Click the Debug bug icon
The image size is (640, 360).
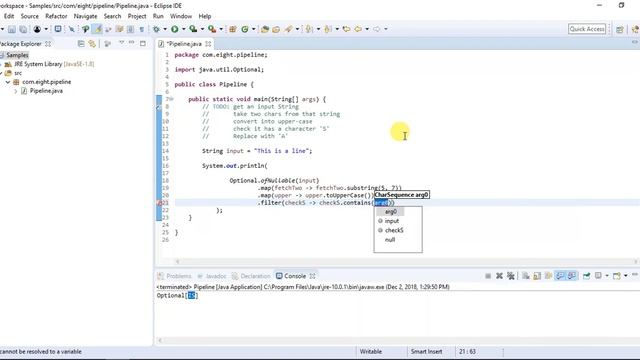tap(156, 29)
